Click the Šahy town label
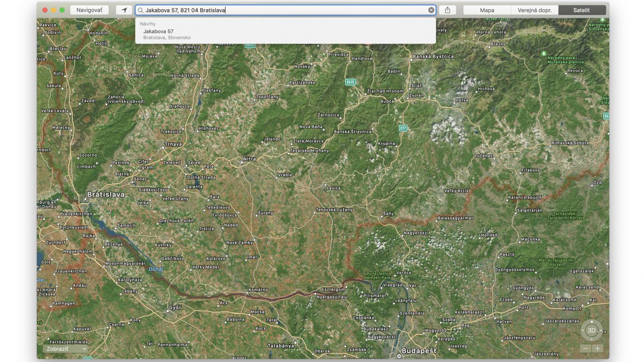Viewport: 644px width, 362px height. [388, 213]
